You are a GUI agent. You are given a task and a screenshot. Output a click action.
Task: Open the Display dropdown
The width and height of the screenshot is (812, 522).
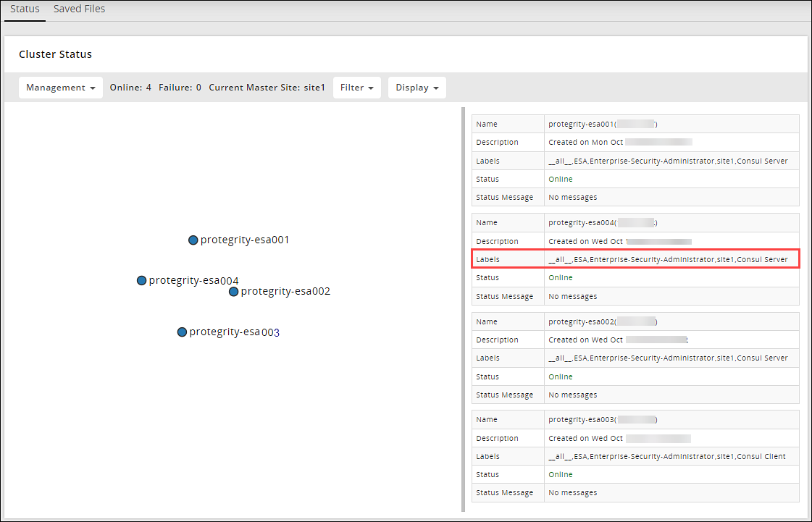tap(417, 87)
